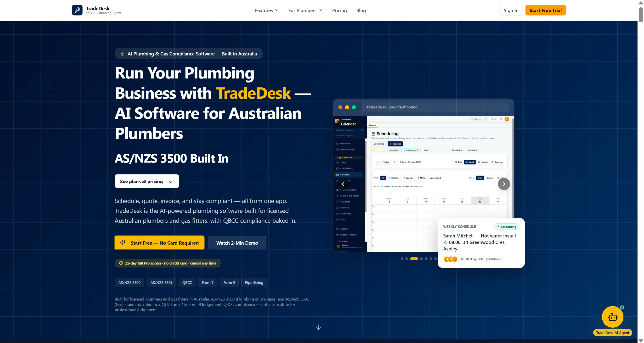Select the first carousel dot indicator
Screen dimensions: 644x343
click(x=402, y=259)
